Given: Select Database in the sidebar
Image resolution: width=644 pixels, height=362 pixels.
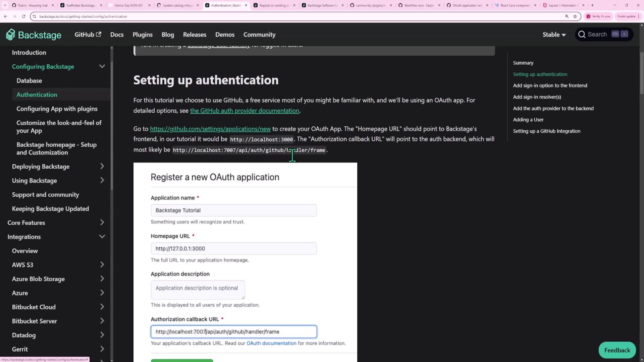Looking at the screenshot, I should (x=29, y=81).
